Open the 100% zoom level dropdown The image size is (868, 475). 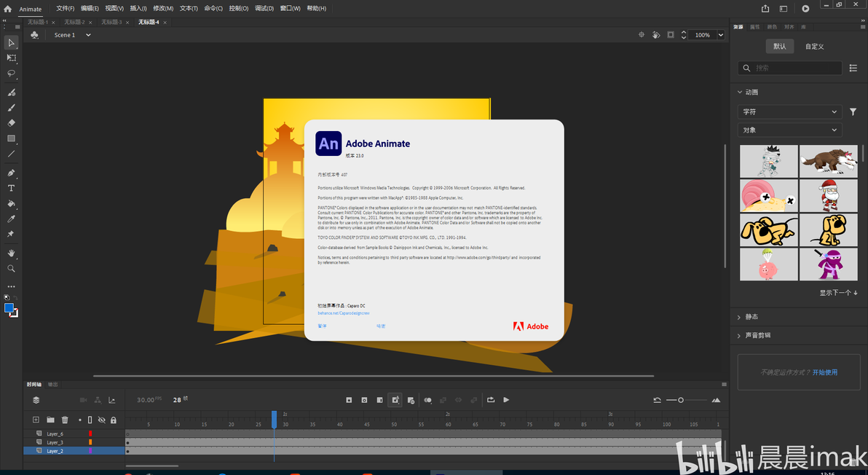[x=708, y=35]
